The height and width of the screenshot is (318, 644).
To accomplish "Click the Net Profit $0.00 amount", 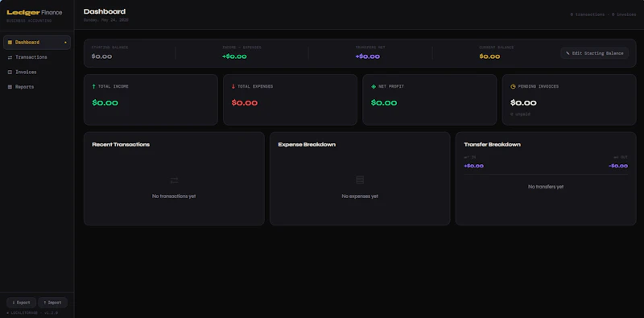I will pos(384,103).
